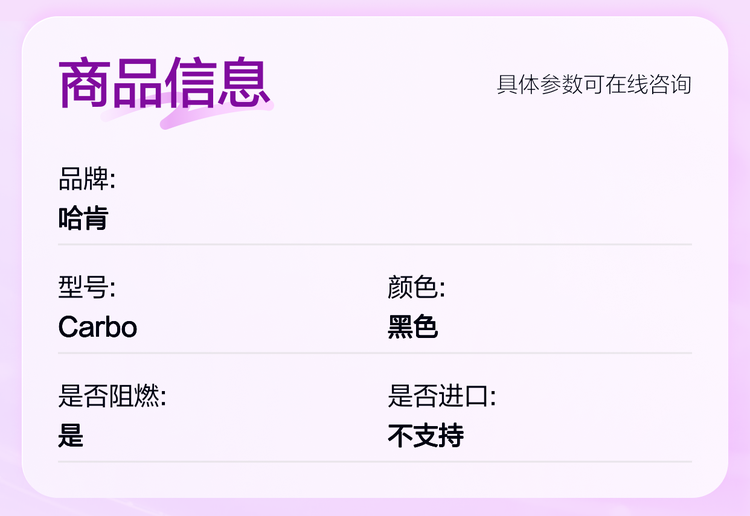Select the brand value 哈肯
The height and width of the screenshot is (516, 750).
[83, 218]
